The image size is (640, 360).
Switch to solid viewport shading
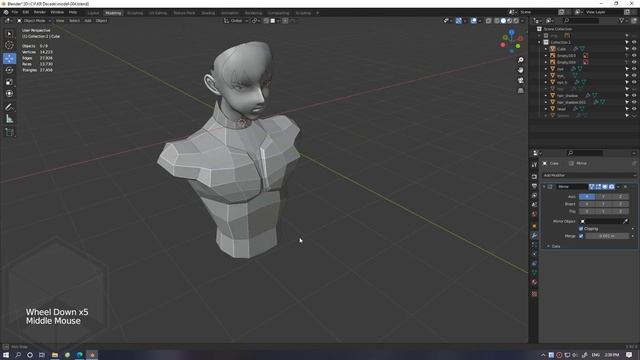(503, 20)
